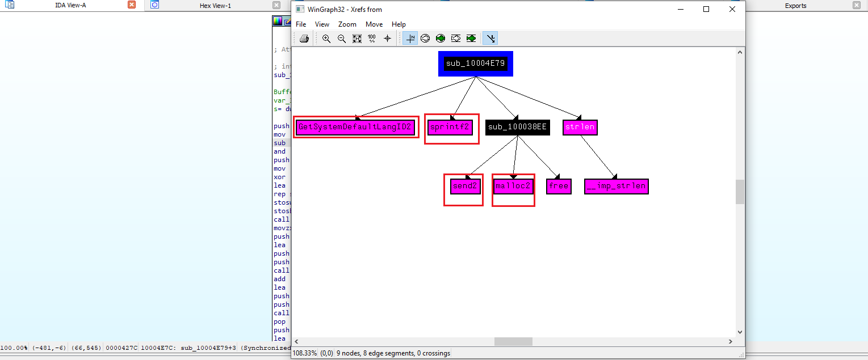Zoom in using the magnifier plus icon
868x360 pixels.
click(326, 39)
